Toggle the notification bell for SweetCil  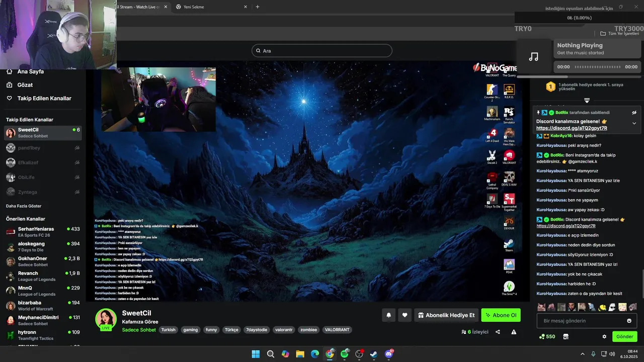tap(388, 315)
